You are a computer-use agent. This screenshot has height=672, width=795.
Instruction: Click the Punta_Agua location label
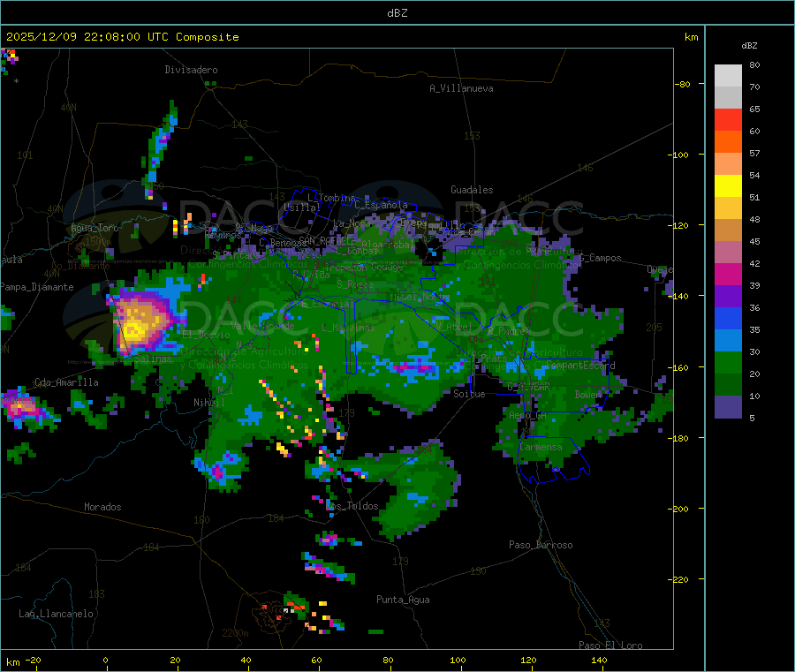pyautogui.click(x=403, y=600)
